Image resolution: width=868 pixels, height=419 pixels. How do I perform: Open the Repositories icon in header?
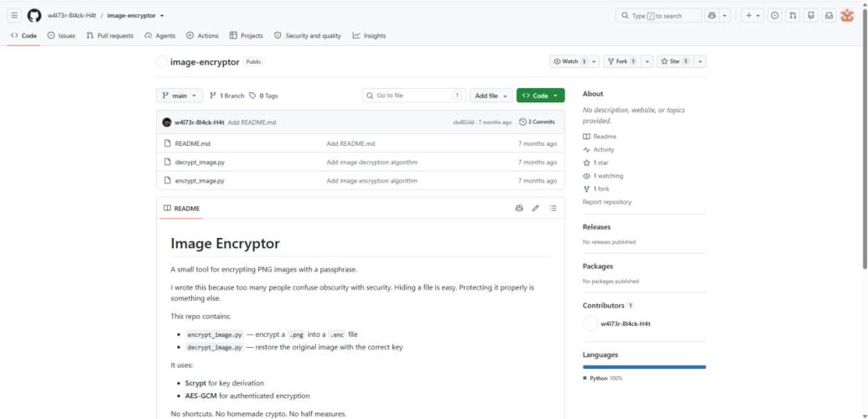point(811,15)
